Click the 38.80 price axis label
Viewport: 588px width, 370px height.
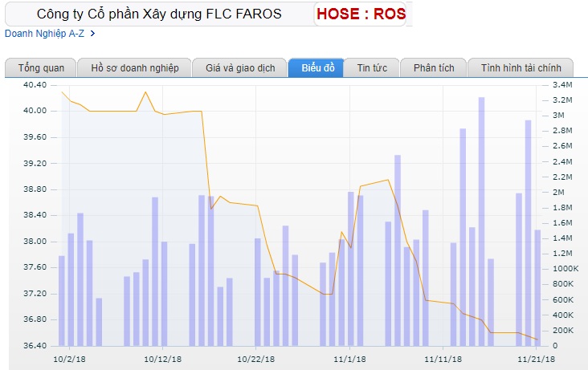tap(35, 189)
